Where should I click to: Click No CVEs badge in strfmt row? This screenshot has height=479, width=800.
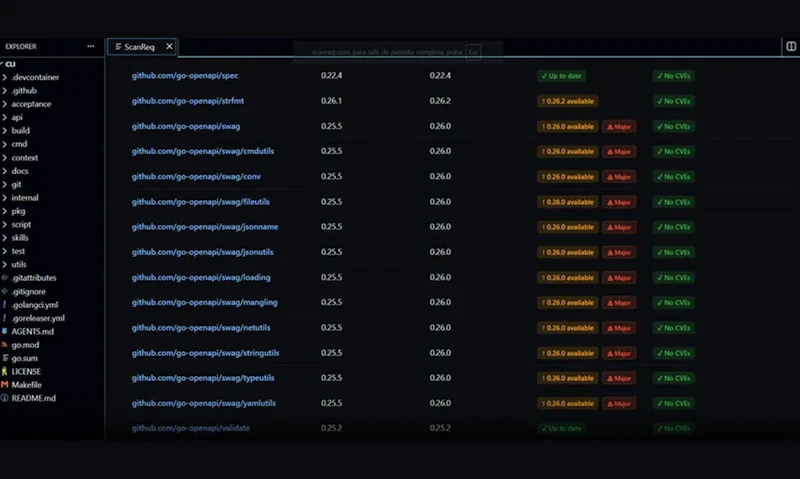(x=673, y=102)
